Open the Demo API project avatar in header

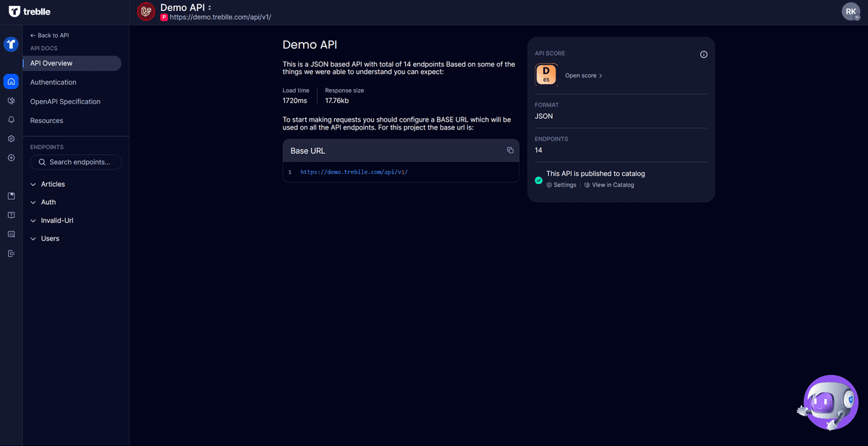(145, 12)
